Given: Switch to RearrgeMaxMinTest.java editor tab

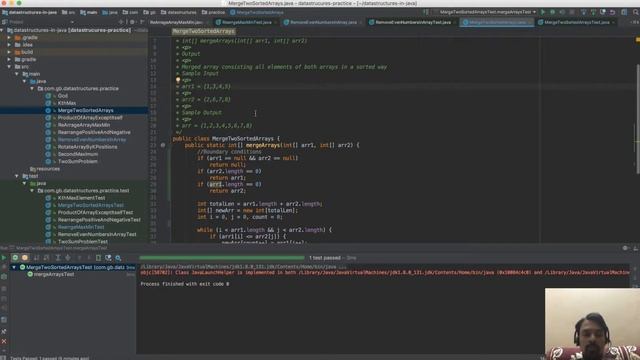Looking at the screenshot, I should click(x=245, y=22).
